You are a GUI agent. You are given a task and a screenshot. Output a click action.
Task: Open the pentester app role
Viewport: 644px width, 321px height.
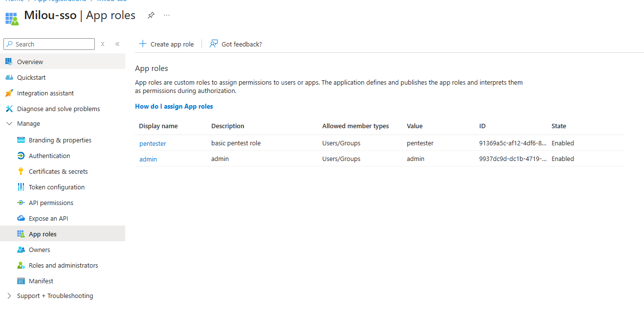153,143
